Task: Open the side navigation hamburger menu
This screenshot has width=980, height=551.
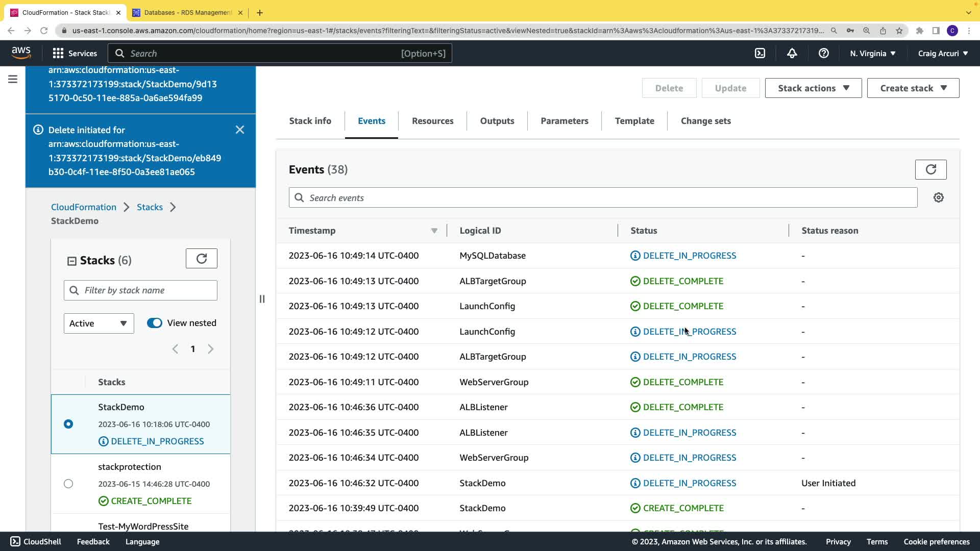Action: coord(13,79)
